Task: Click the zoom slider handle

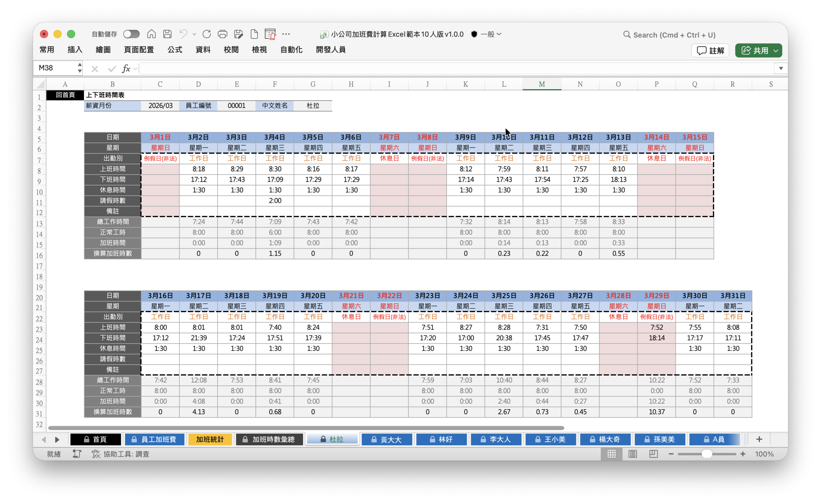Action: pos(707,454)
